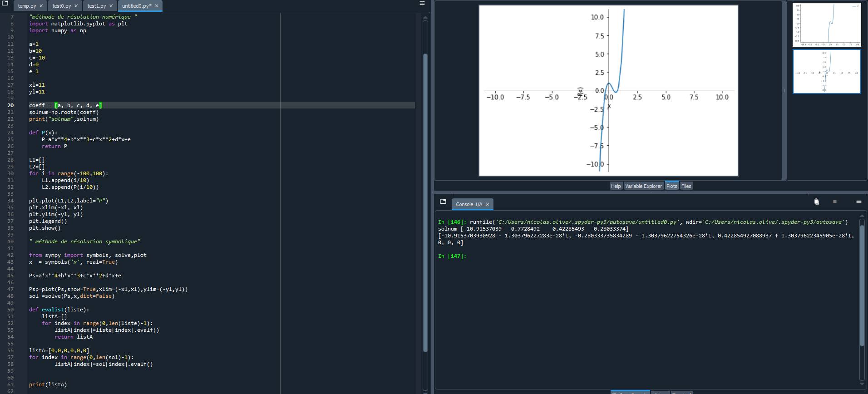
Task: Click the 'def evalist(liste):' line
Action: point(59,310)
